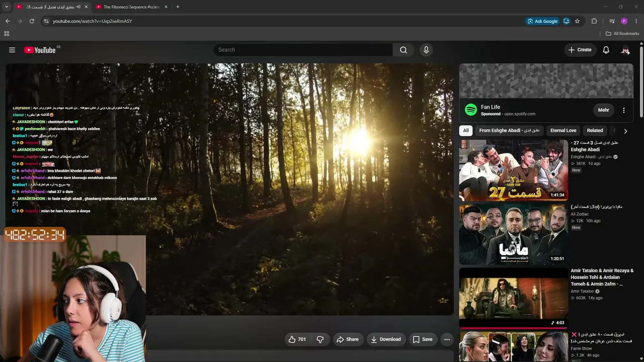
Task: Open the Ali Zodiac channel link
Action: (580, 214)
